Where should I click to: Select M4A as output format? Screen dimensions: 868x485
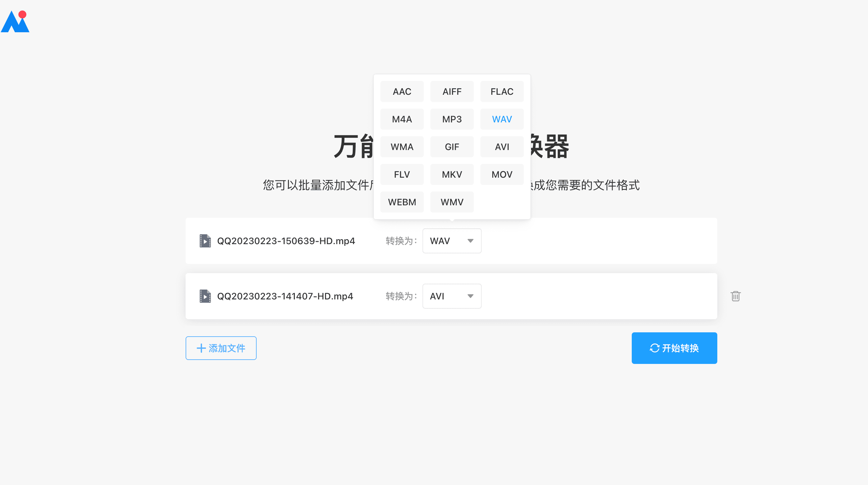click(x=402, y=119)
